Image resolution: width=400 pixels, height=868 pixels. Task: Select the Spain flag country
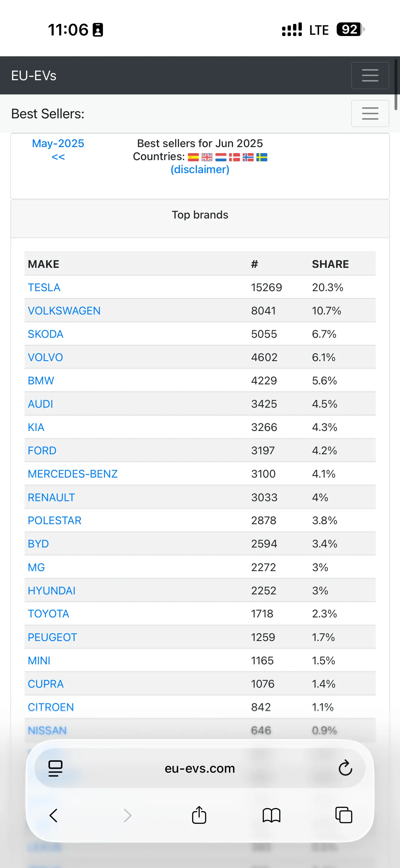click(x=193, y=157)
